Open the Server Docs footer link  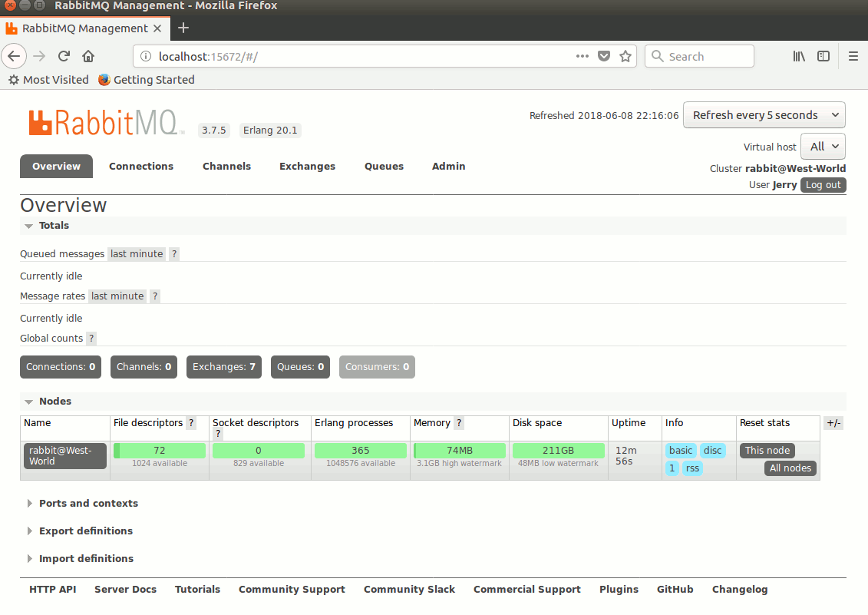tap(125, 589)
